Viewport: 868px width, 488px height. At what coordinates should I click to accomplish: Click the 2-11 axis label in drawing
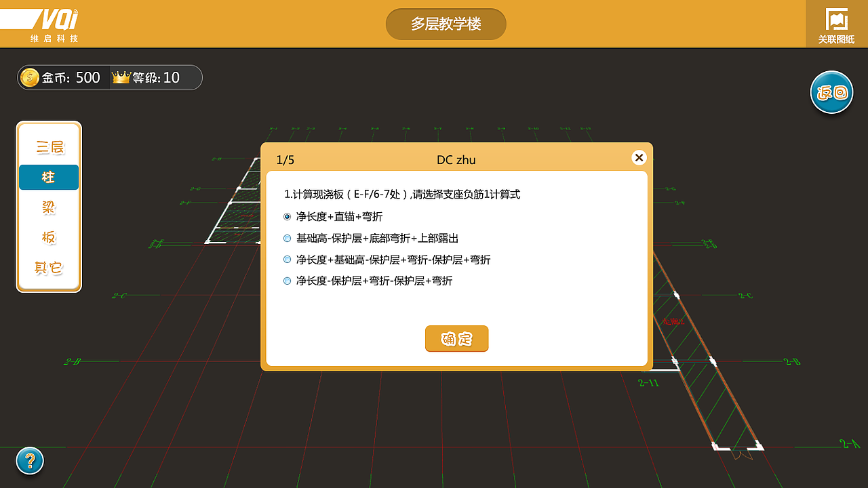coord(648,383)
